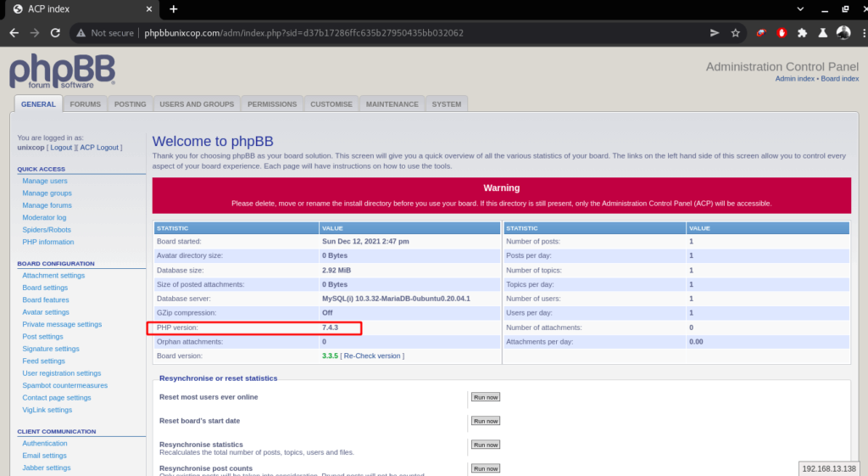Click the colored extension icon next to star
This screenshot has width=868, height=476.
pyautogui.click(x=761, y=33)
